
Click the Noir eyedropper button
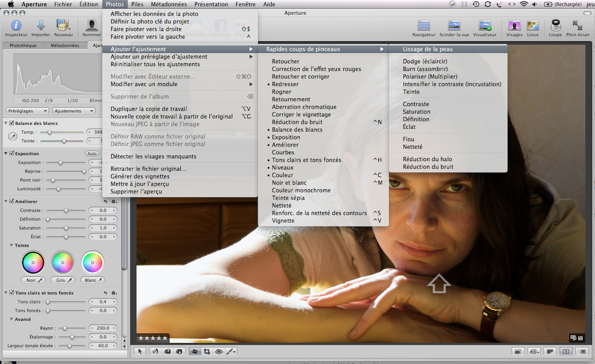34,280
